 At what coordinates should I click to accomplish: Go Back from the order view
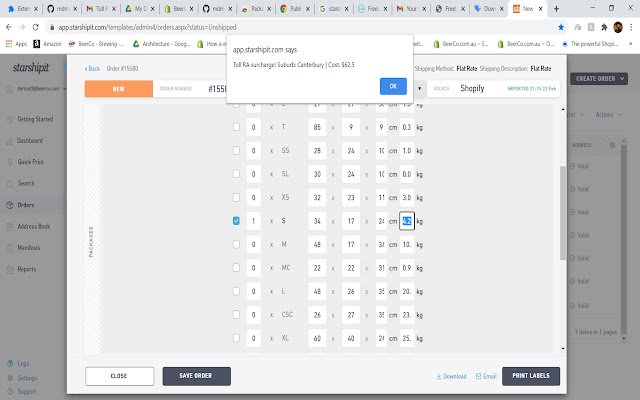coord(92,68)
